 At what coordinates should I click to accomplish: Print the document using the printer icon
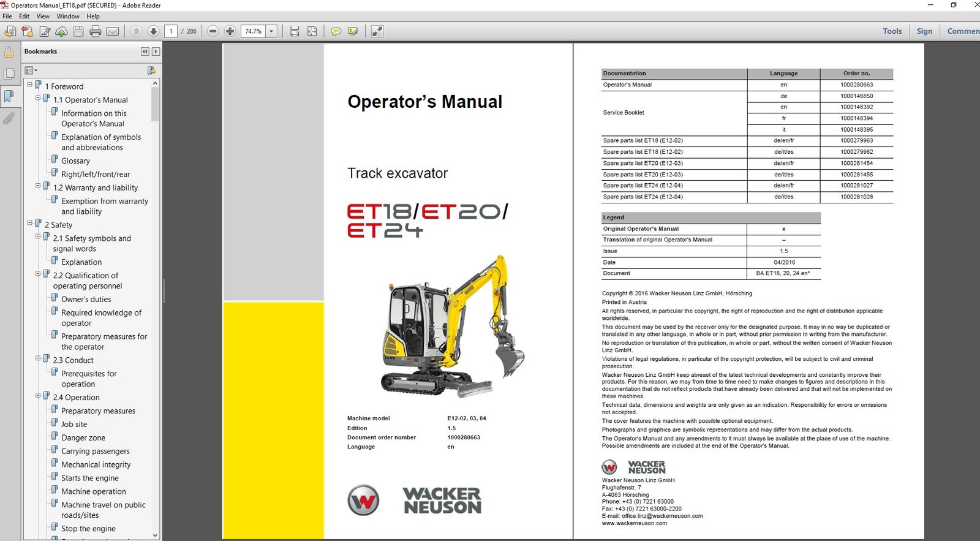[96, 31]
